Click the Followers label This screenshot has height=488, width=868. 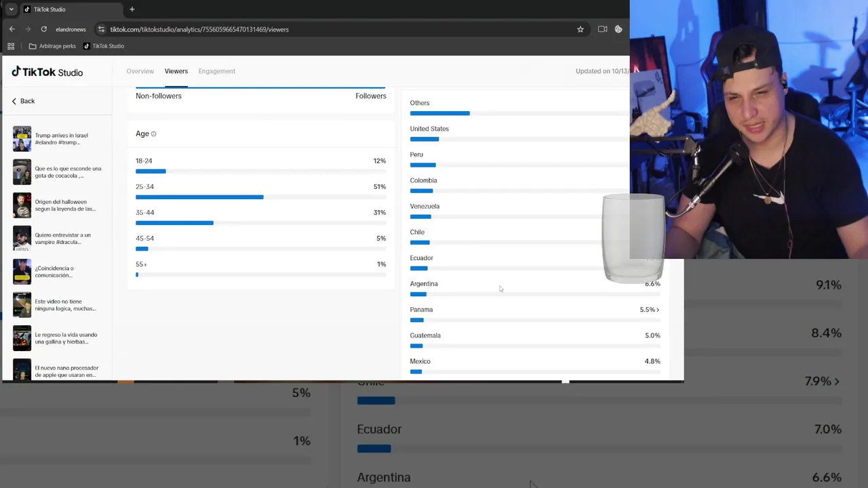click(x=371, y=96)
